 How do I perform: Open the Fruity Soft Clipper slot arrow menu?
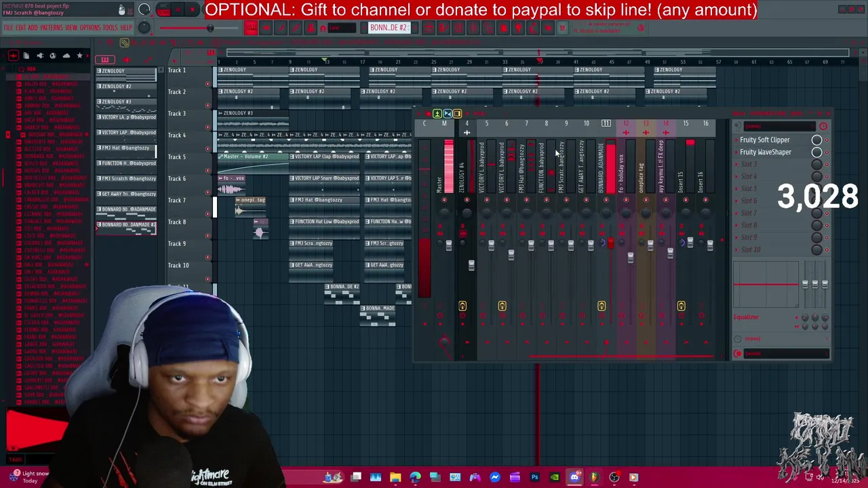736,140
